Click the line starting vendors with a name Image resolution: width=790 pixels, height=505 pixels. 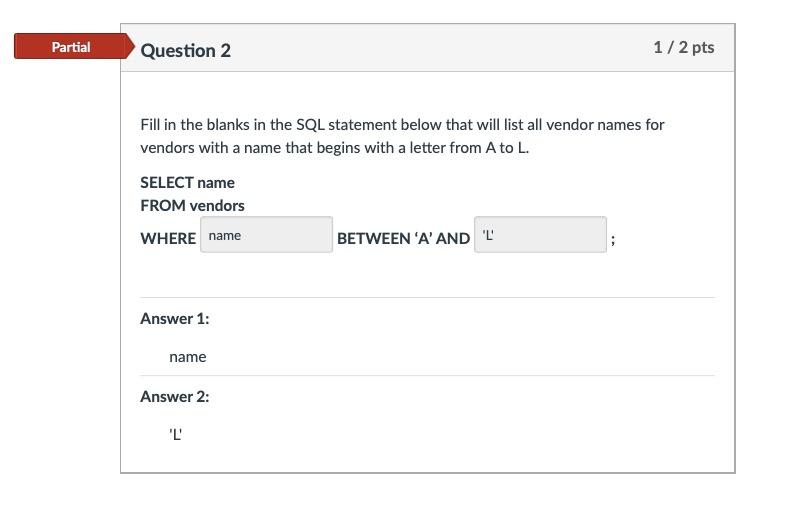pos(335,148)
